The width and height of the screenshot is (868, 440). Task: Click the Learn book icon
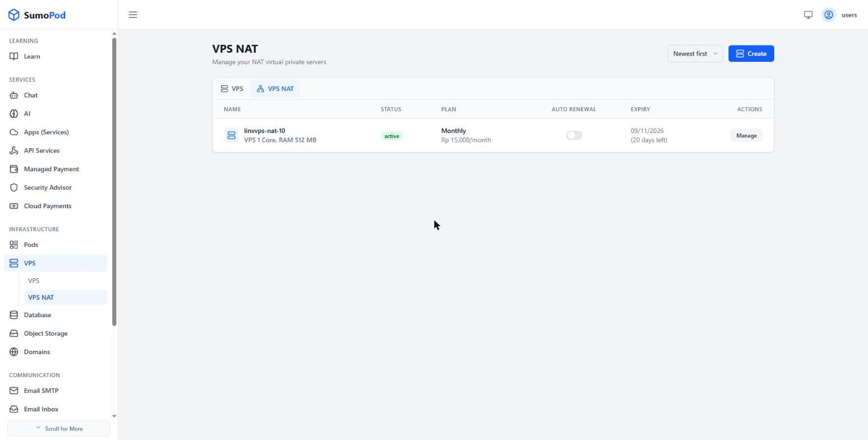(14, 56)
